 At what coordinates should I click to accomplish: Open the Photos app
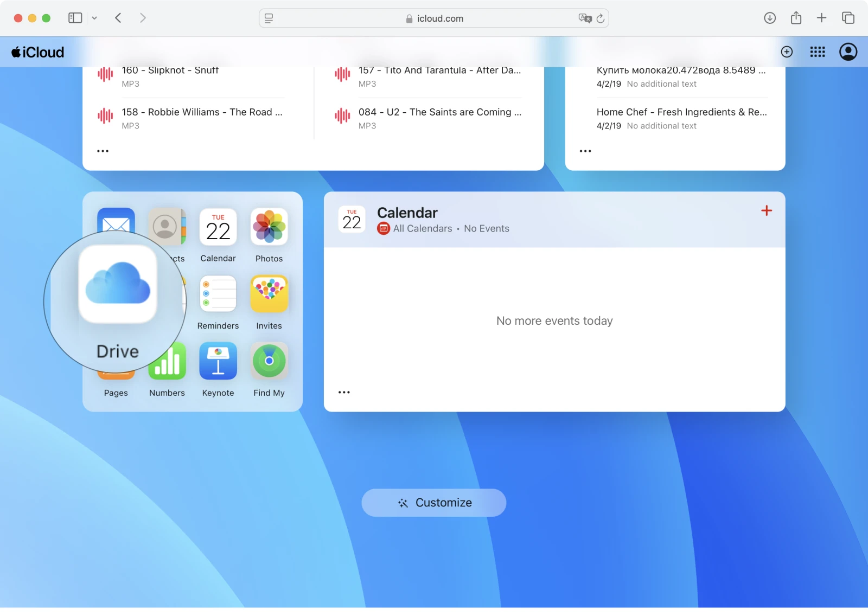tap(269, 228)
